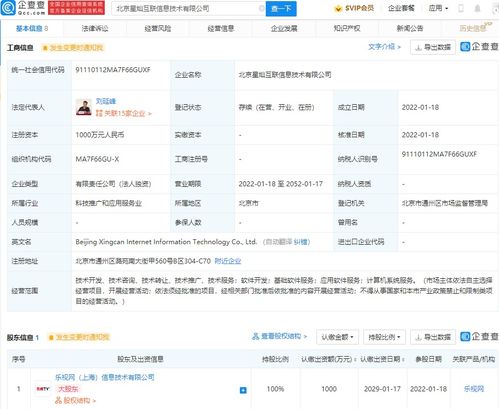Screen dimensions: 499x409
Task: Click the legal representative photo thumbnail
Action: pos(84,107)
